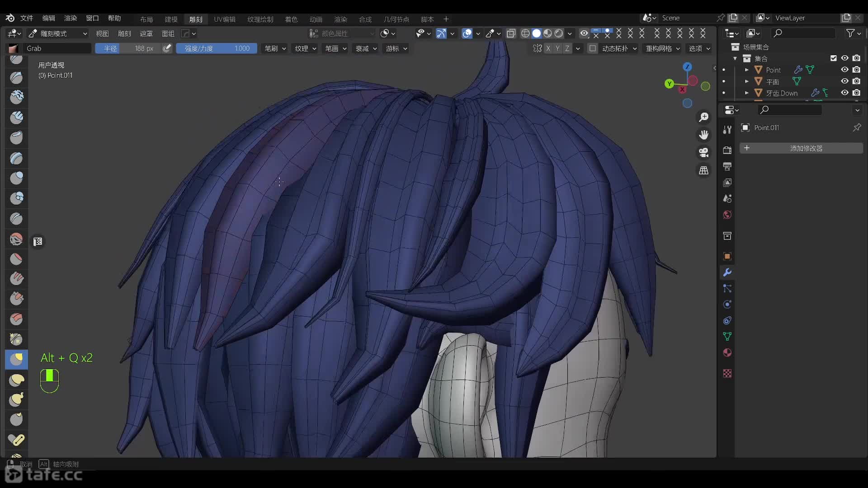Open the 笔刷 settings dropdown
This screenshot has width=868, height=488.
275,48
